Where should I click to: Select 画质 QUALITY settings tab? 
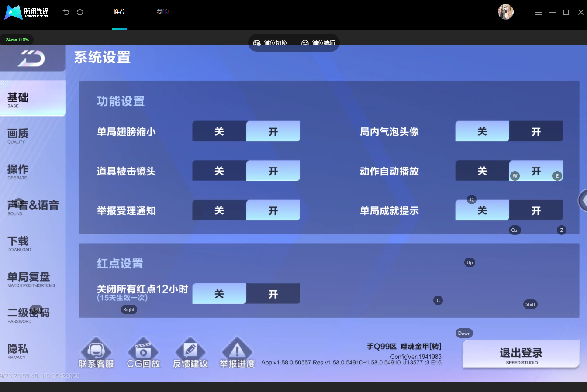[33, 135]
